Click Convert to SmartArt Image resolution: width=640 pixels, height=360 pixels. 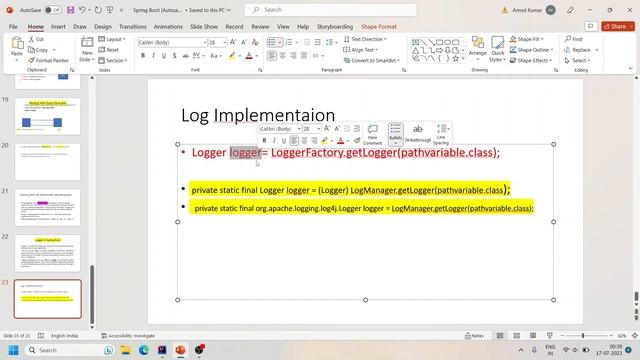pos(372,60)
